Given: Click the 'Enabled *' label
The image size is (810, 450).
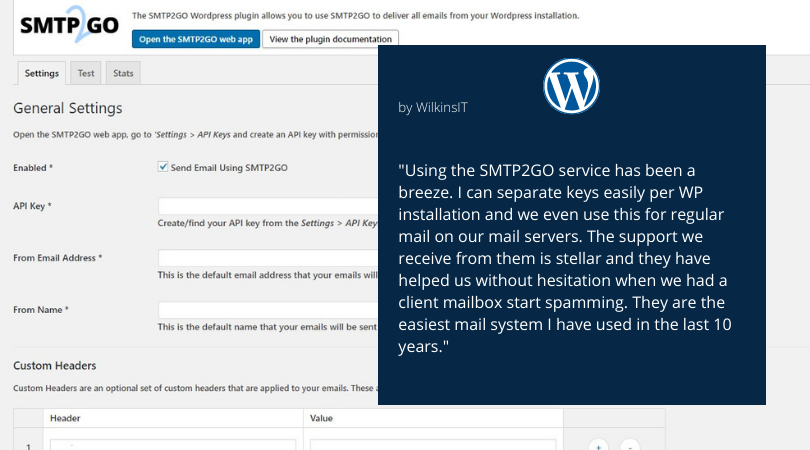Looking at the screenshot, I should click(33, 168).
